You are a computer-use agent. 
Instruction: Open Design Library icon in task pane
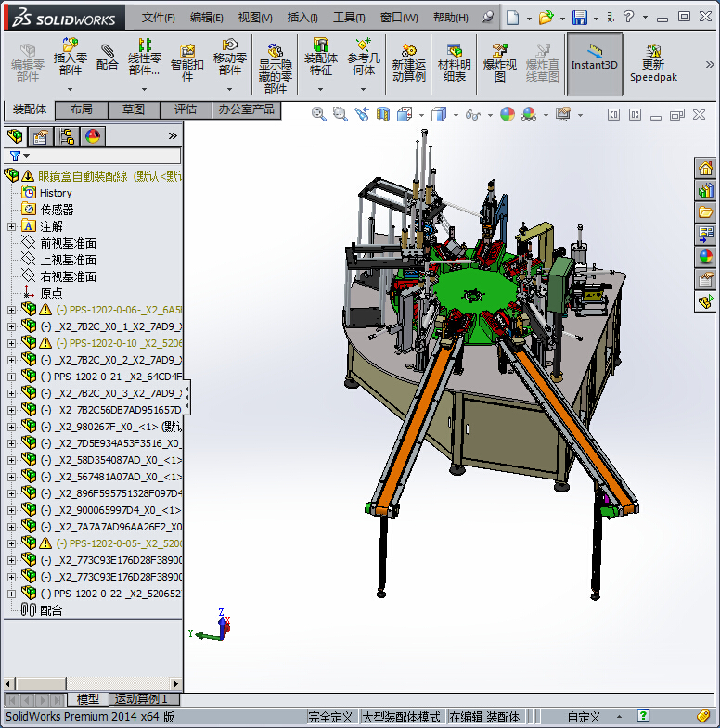[x=705, y=190]
